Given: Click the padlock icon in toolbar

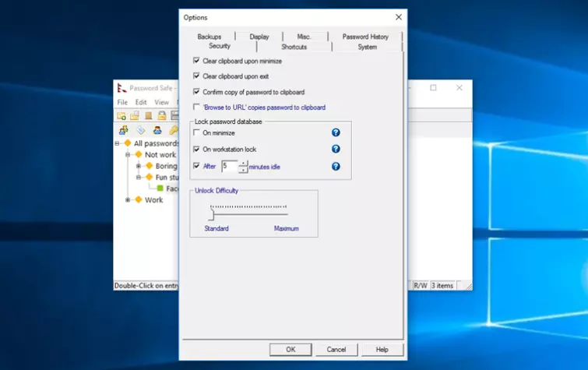Looking at the screenshot, I should pyautogui.click(x=162, y=116).
